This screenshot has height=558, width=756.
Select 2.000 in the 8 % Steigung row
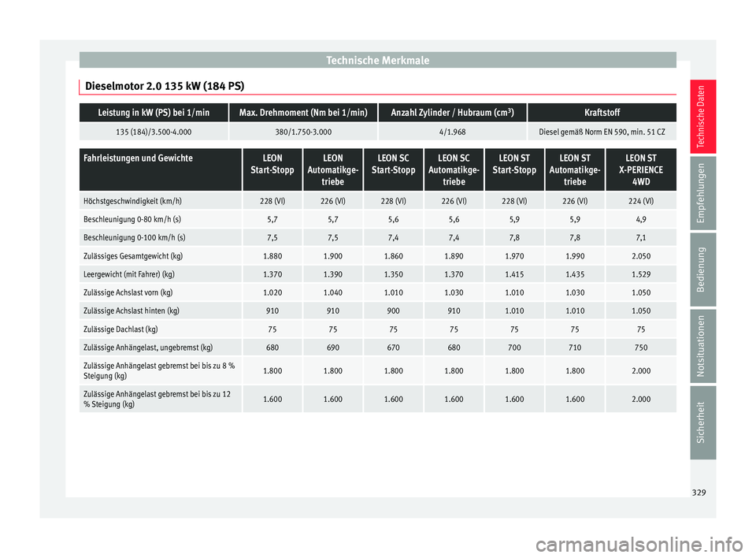click(641, 370)
